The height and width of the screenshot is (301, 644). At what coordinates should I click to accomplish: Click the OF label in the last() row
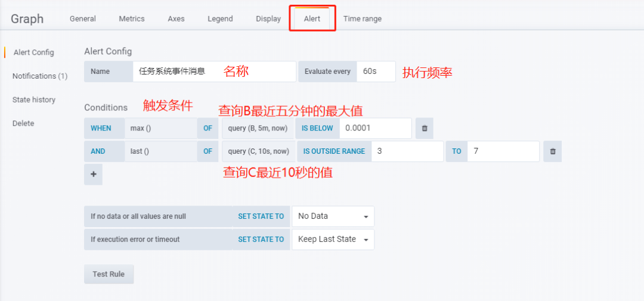pos(208,151)
